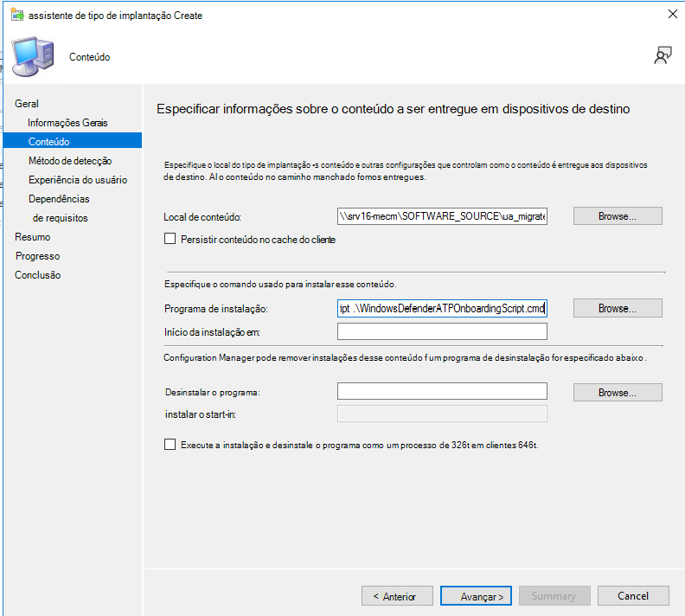Viewport: 685px width, 616px height.
Task: Click the Programa de instalação input field
Action: click(442, 309)
